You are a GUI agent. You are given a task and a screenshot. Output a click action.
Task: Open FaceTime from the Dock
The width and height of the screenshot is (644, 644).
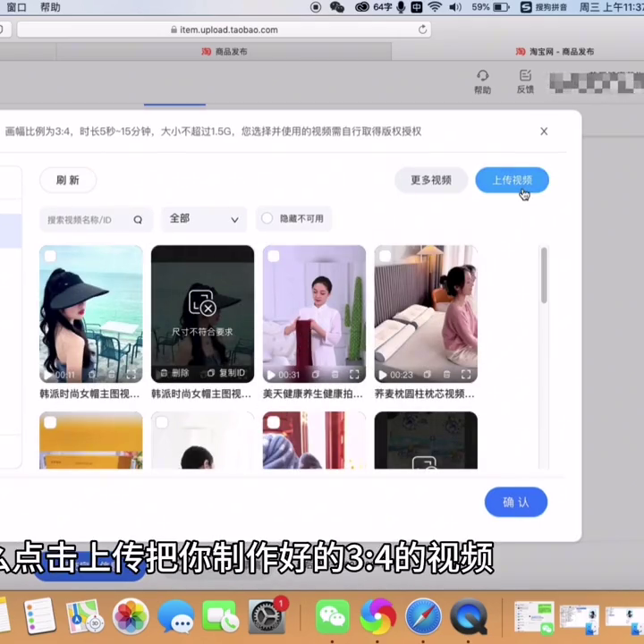coord(221,616)
